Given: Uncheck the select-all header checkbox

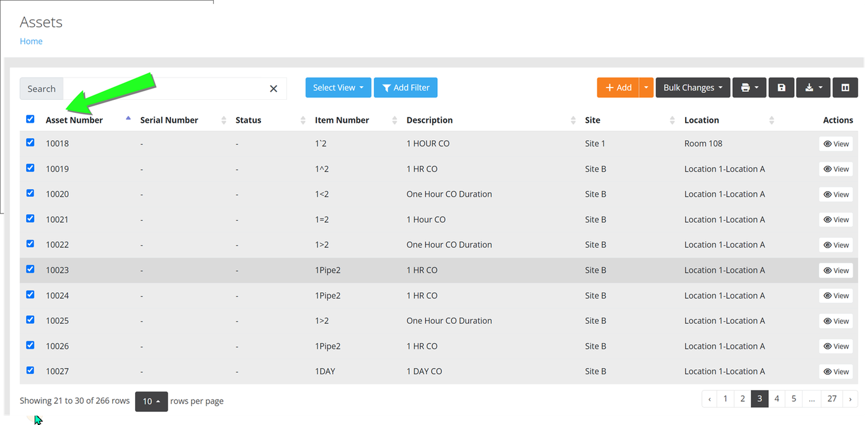Looking at the screenshot, I should (x=30, y=119).
